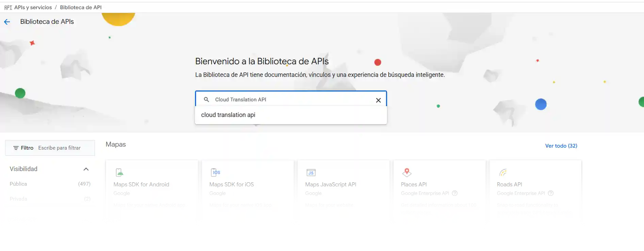The height and width of the screenshot is (251, 644).
Task: Open help icon next to Places Enterprise API
Action: point(455,193)
